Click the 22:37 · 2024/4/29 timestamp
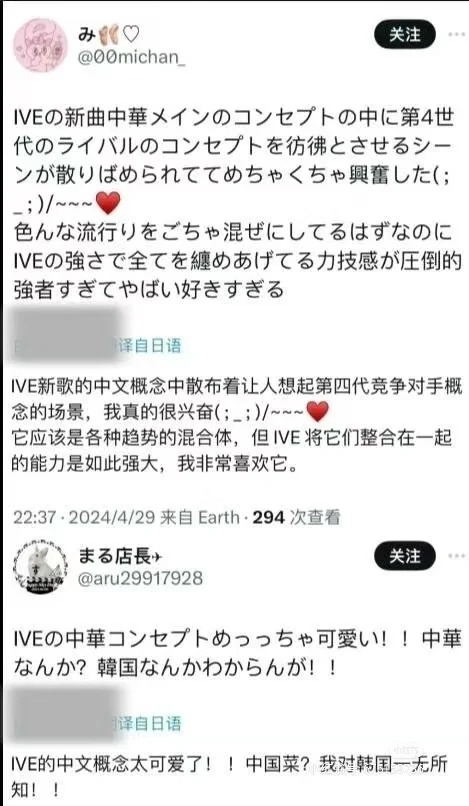The width and height of the screenshot is (469, 806). (x=84, y=517)
